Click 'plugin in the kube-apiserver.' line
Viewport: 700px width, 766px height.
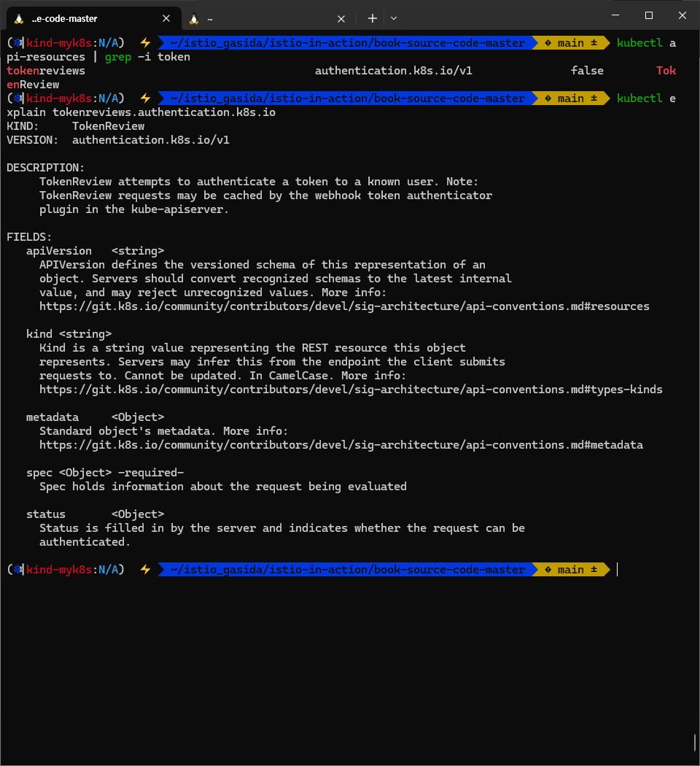click(134, 209)
